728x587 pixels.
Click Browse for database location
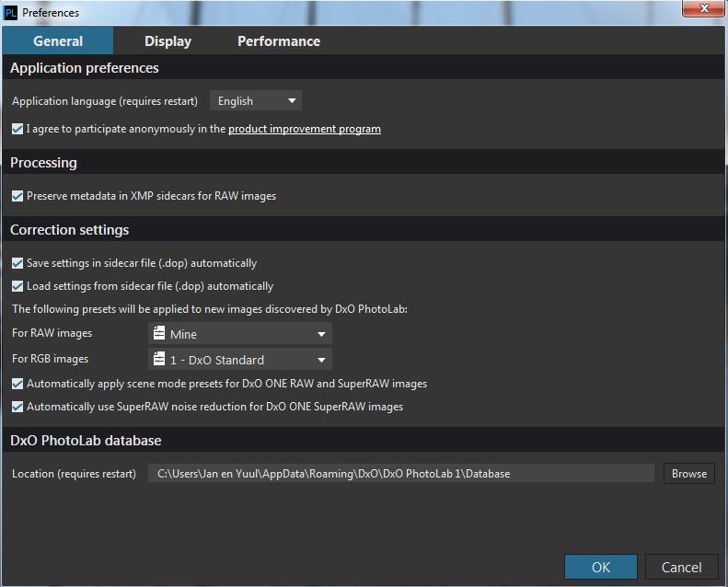(689, 473)
